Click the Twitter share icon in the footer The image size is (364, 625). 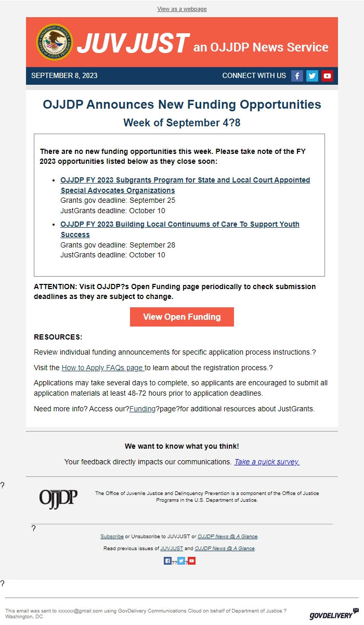tap(181, 561)
